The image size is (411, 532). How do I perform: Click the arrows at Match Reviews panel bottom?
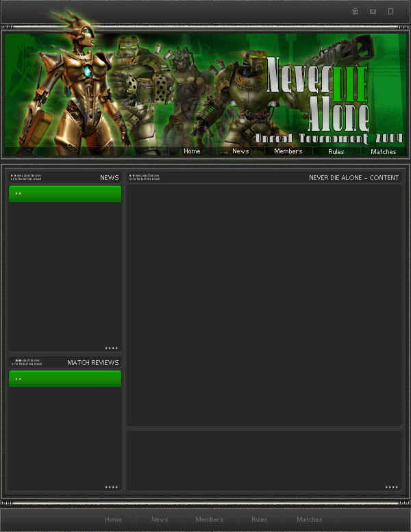pos(112,487)
